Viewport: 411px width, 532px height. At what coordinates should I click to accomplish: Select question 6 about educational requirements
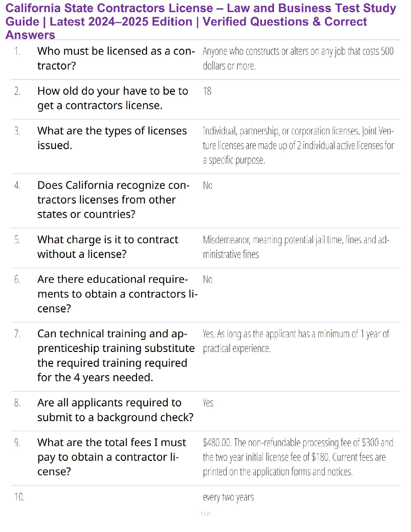pos(118,294)
